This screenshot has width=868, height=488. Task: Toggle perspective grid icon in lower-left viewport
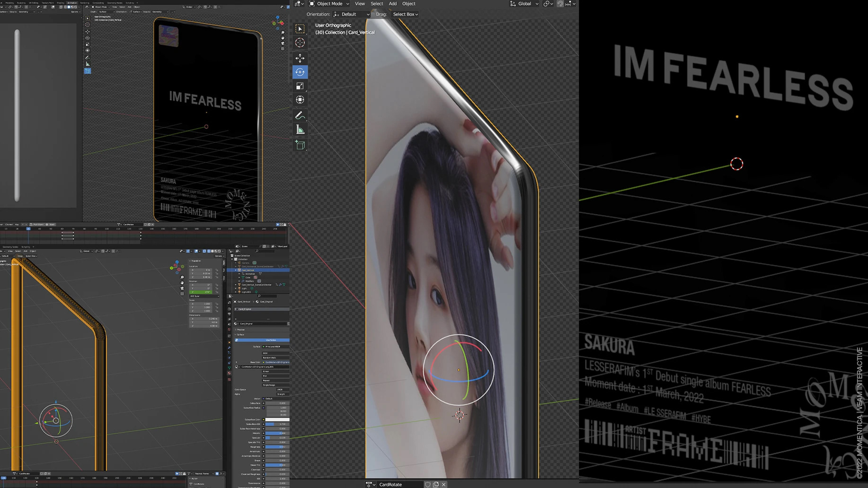182,294
